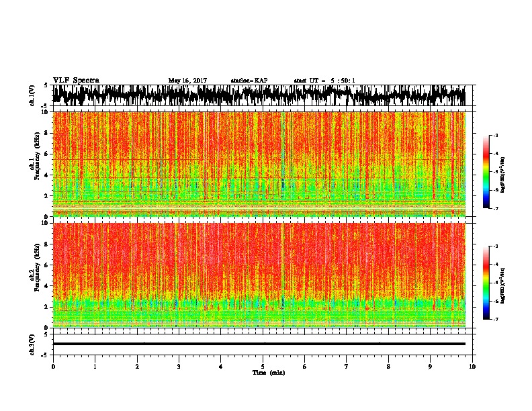Click the ch.1 spectrogram image
This screenshot has width=532, height=411.
coord(259,164)
